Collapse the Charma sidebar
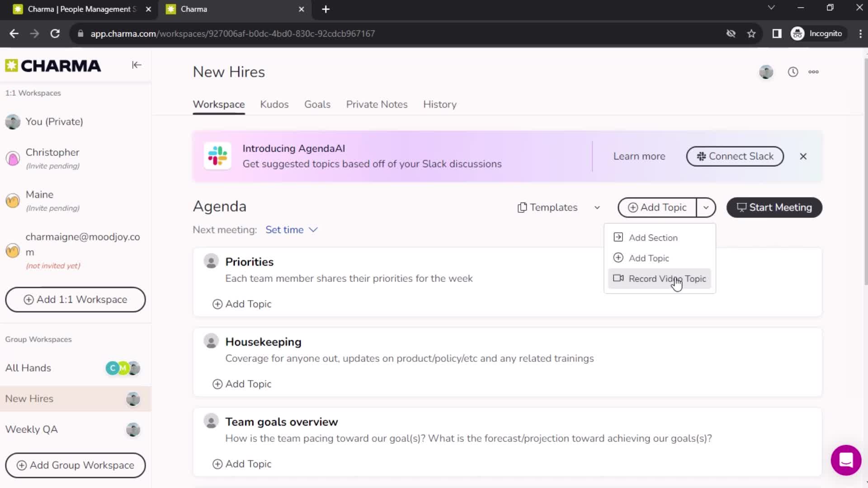The height and width of the screenshot is (488, 868). tap(137, 65)
